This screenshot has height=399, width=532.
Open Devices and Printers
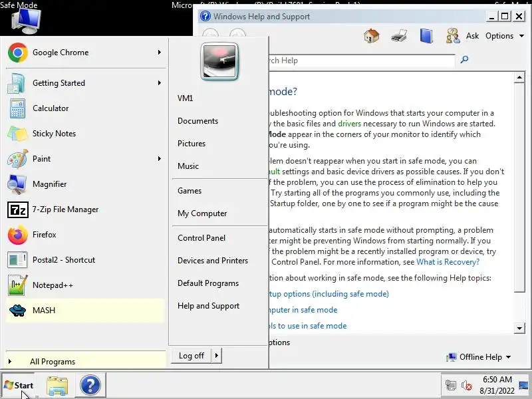tap(213, 261)
